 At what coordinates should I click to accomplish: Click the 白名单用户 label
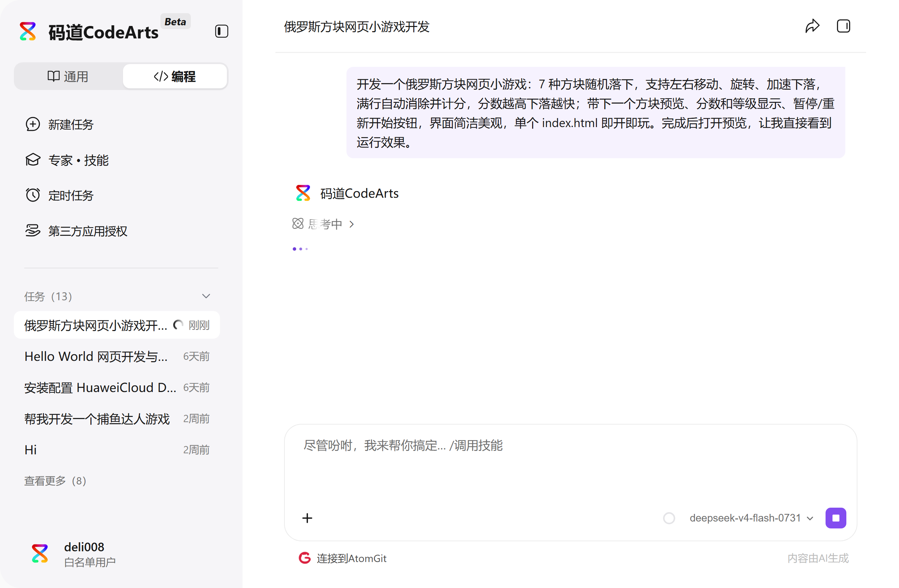[90, 562]
